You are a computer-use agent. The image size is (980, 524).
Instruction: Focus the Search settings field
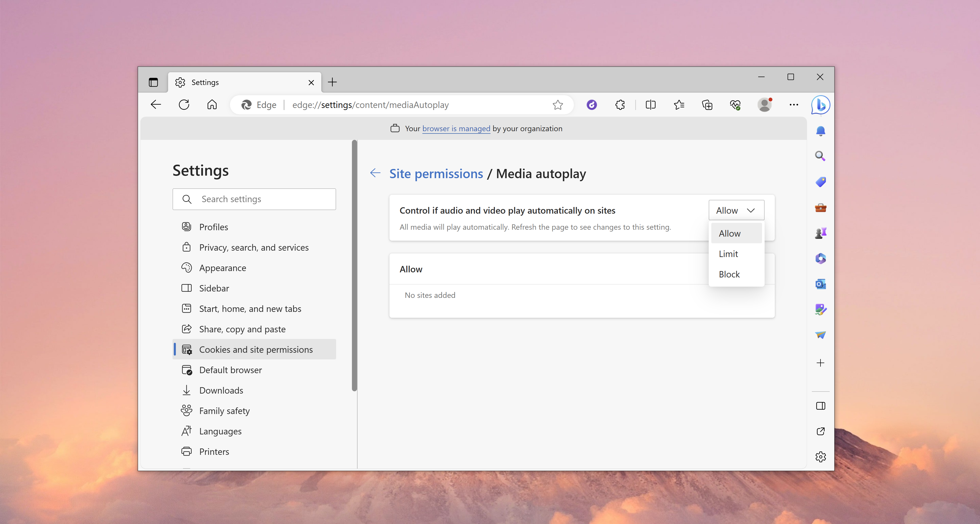(263, 199)
